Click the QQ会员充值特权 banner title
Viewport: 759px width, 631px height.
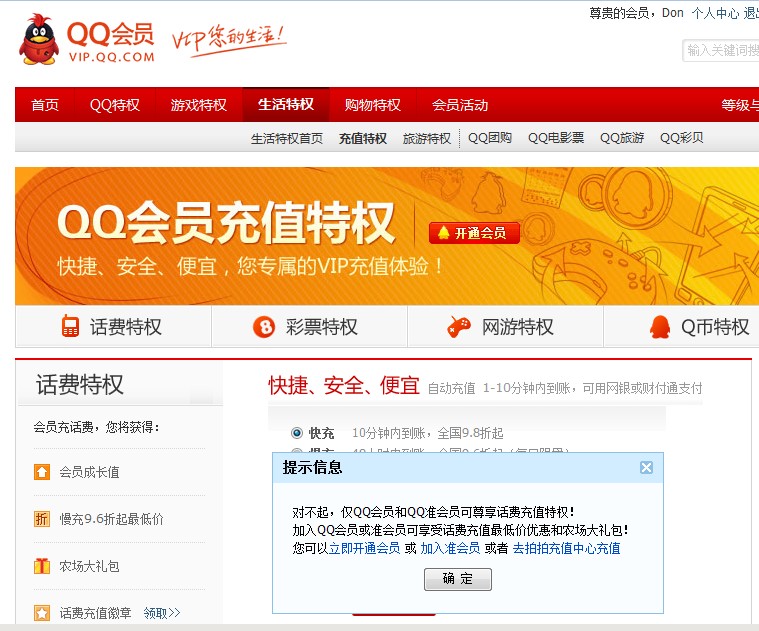226,223
